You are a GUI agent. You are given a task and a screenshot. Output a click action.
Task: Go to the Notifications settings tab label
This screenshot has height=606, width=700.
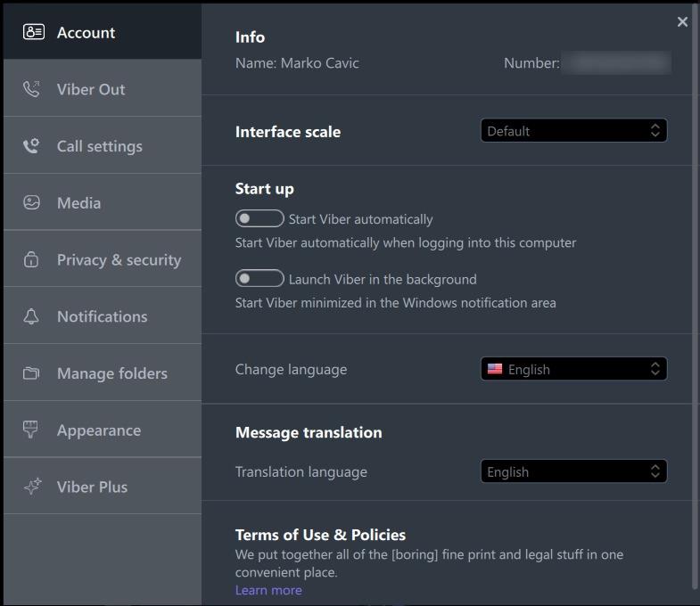coord(102,316)
